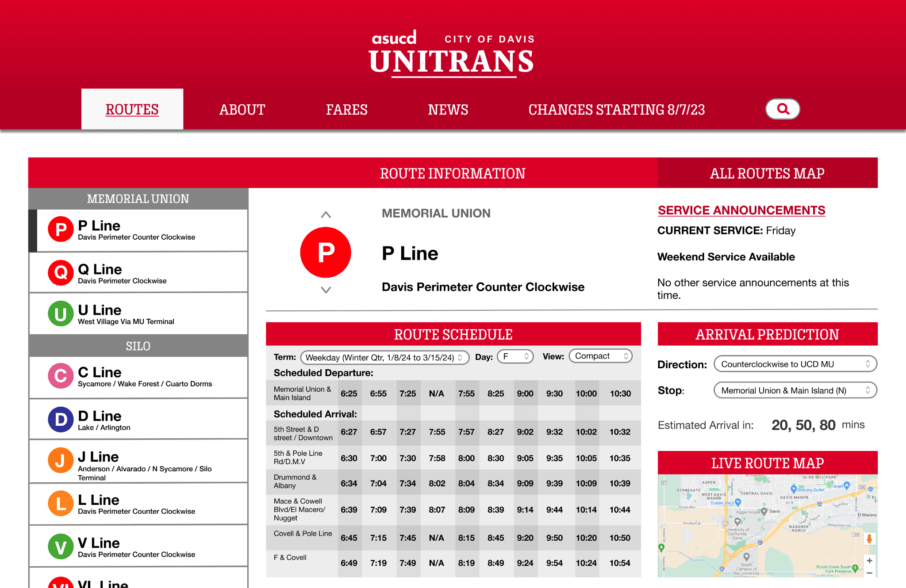Switch to the Route Information tab
The height and width of the screenshot is (588, 906).
[x=453, y=173]
